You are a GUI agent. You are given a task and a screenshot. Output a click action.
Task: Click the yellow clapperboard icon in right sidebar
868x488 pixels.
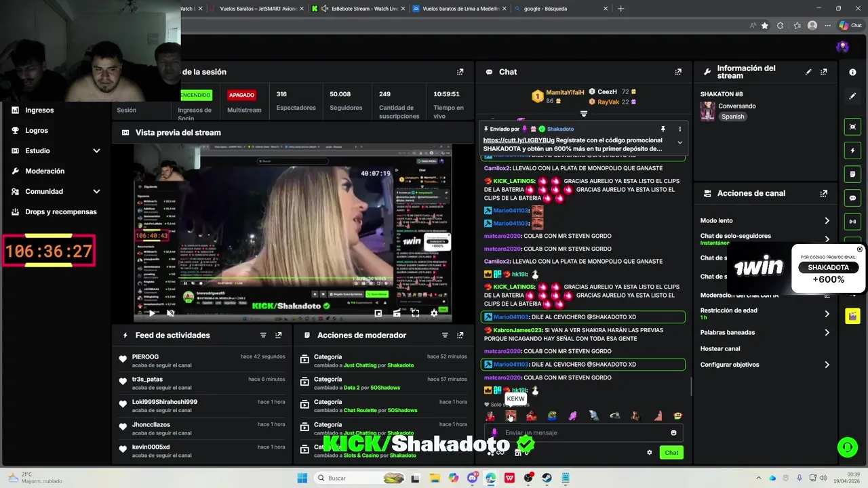pyautogui.click(x=852, y=316)
